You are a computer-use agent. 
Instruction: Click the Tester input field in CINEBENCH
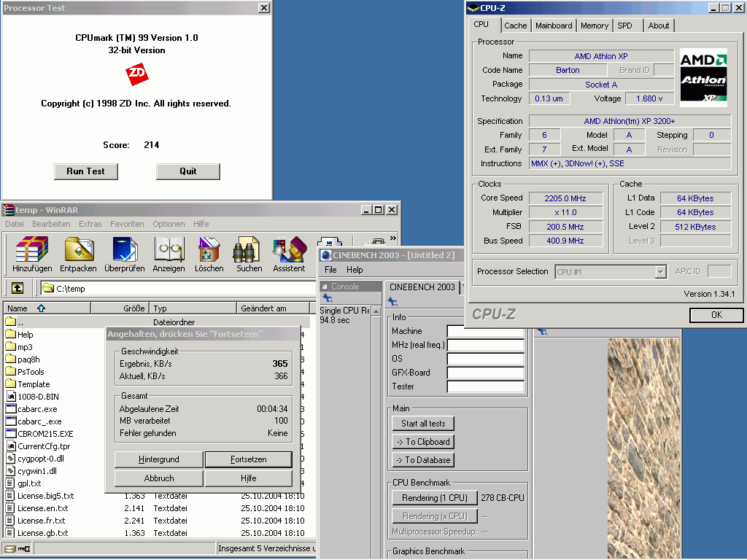point(485,386)
